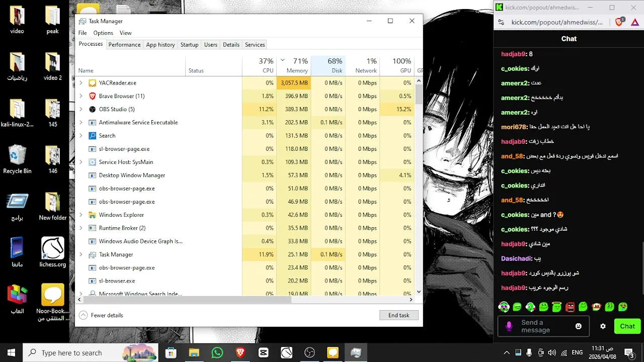Open the Brave Shields lion icon in Kick window

620,22
